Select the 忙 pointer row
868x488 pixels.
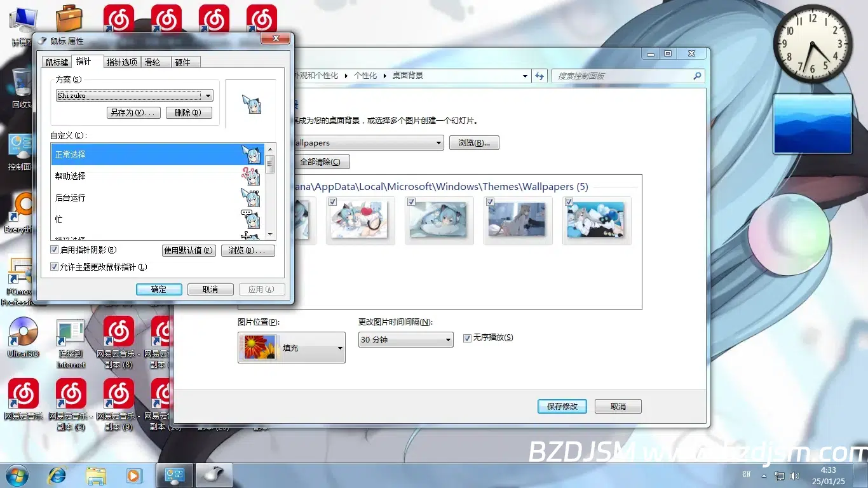[158, 219]
